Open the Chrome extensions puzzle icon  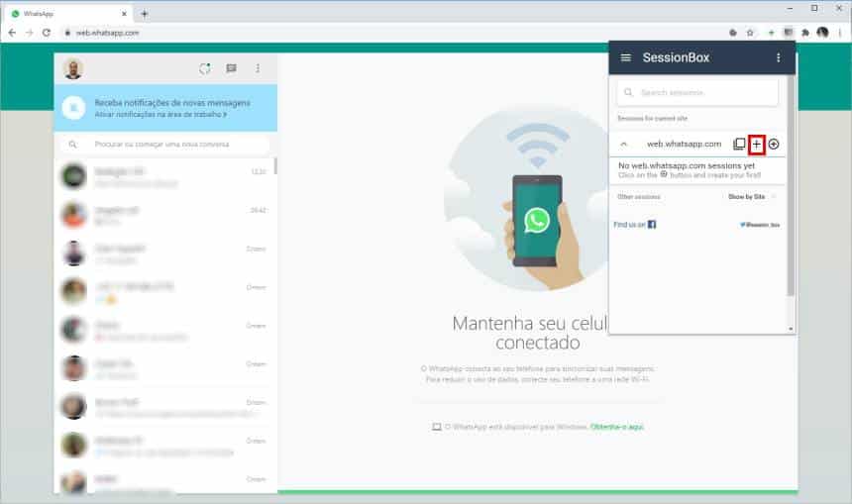pos(805,33)
